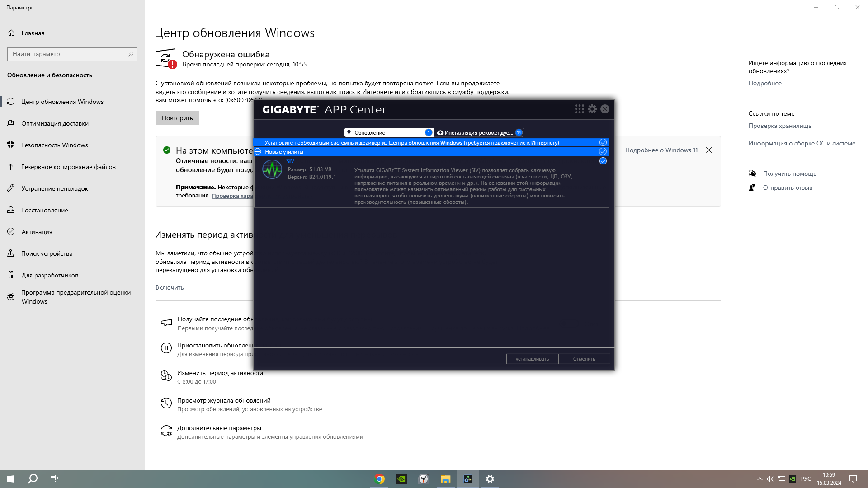Select Центр обновления Windows sidebar item
868x488 pixels.
[x=72, y=102]
